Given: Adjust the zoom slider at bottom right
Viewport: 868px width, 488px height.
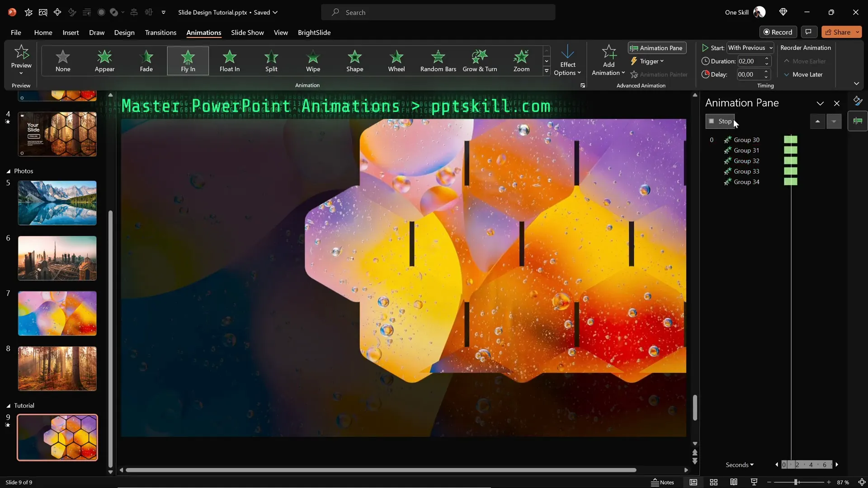Looking at the screenshot, I should (796, 482).
